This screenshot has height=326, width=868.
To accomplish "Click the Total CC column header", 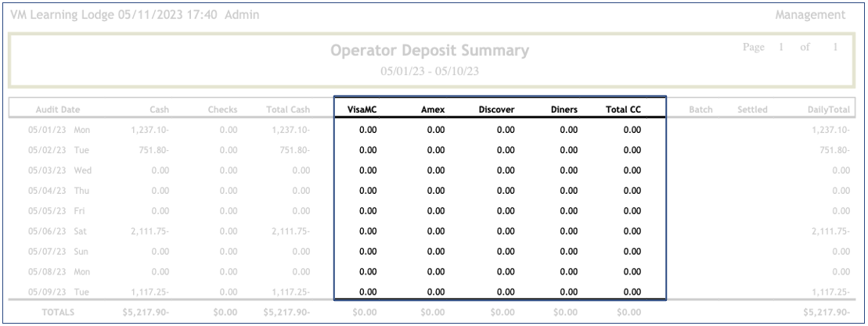I will click(624, 109).
